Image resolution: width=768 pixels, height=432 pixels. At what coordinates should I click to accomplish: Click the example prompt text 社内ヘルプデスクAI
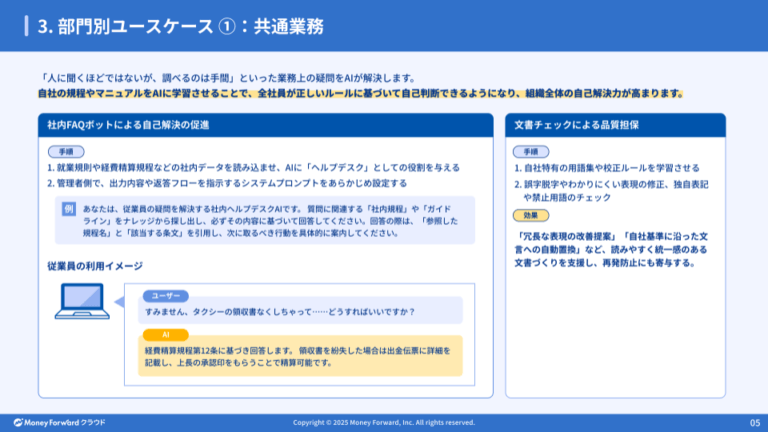(270, 221)
